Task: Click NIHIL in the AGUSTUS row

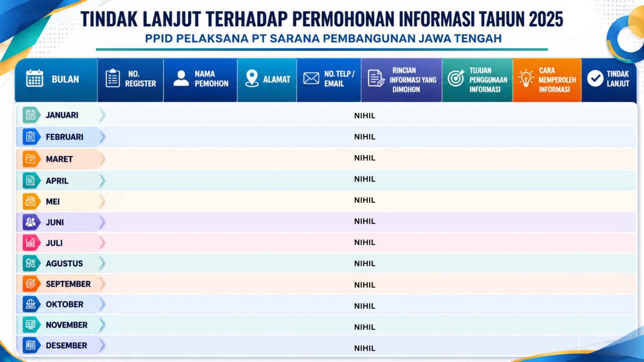Action: 365,263
